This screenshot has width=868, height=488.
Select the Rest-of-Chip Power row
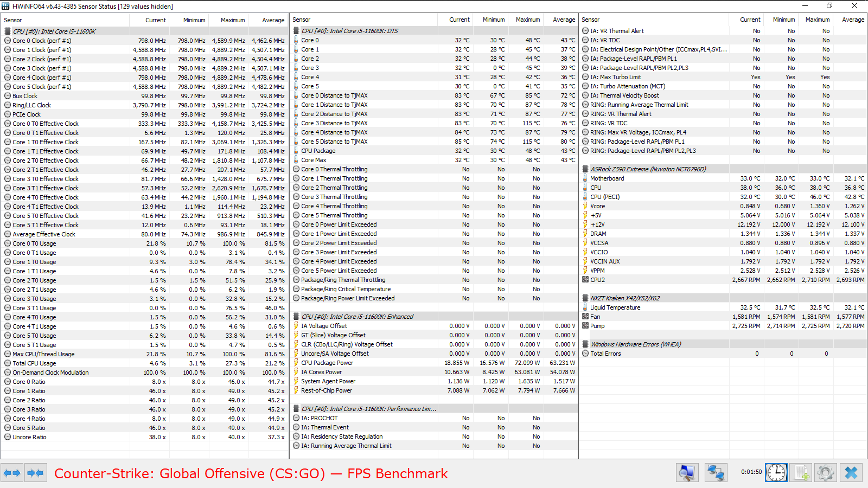[433, 390]
